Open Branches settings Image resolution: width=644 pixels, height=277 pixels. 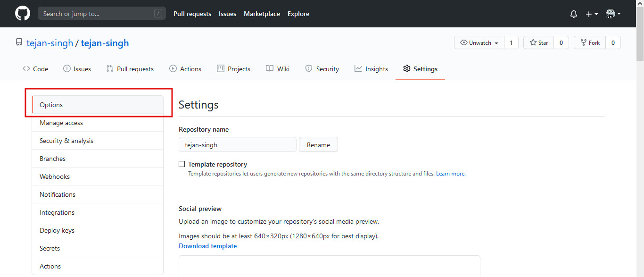point(98,159)
